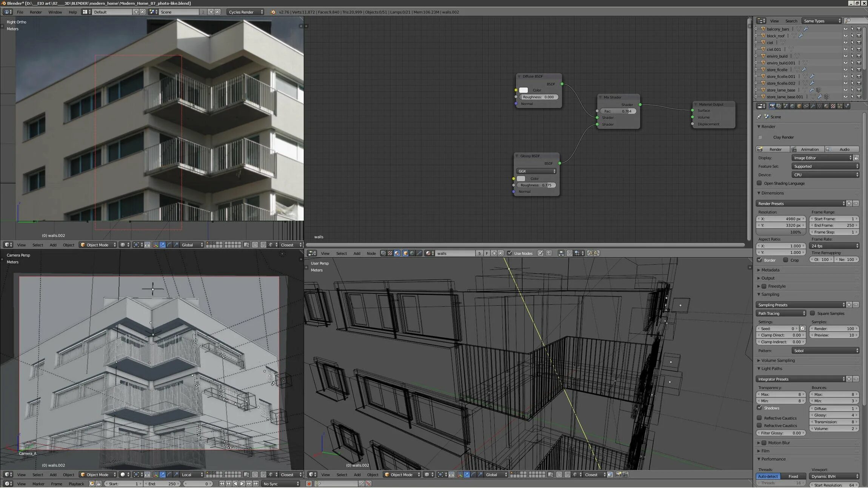Click the Diffuse BSDF color swatch

pyautogui.click(x=523, y=90)
